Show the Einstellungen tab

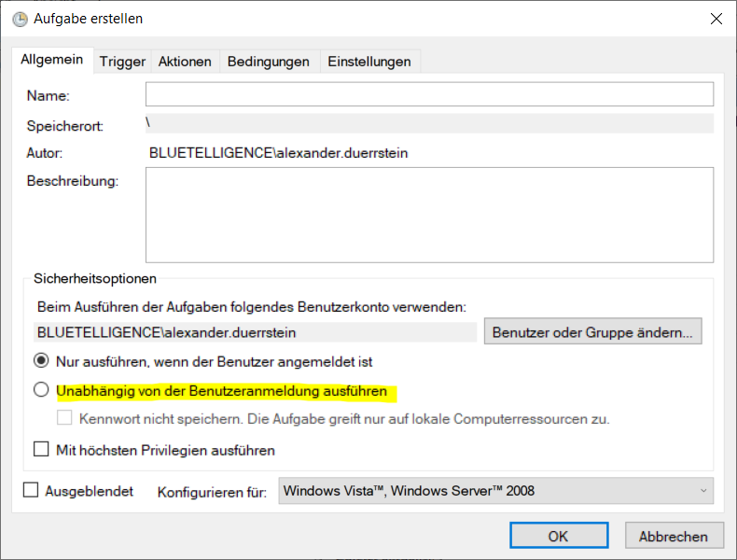369,62
